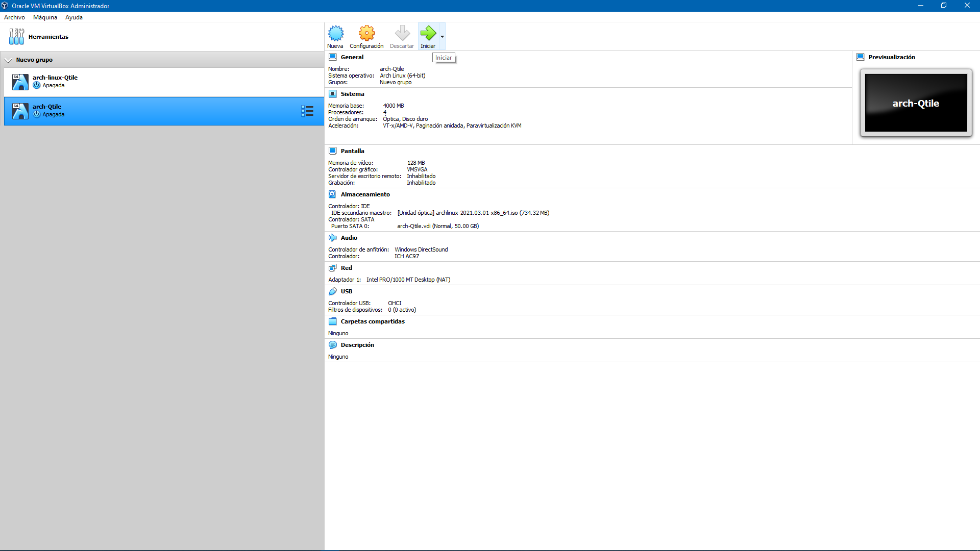Click the USB section icon
The image size is (980, 551).
pyautogui.click(x=332, y=291)
